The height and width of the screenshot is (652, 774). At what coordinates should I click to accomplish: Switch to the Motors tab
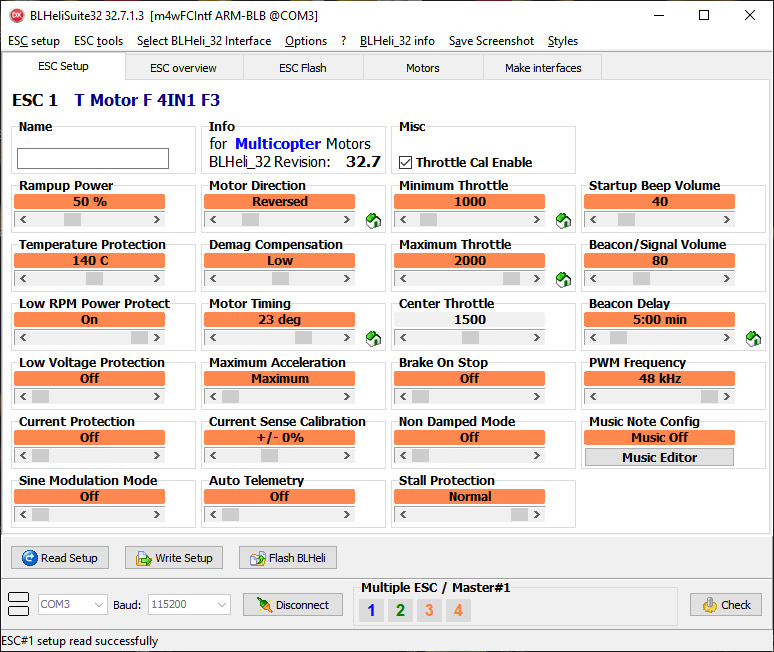(x=423, y=68)
